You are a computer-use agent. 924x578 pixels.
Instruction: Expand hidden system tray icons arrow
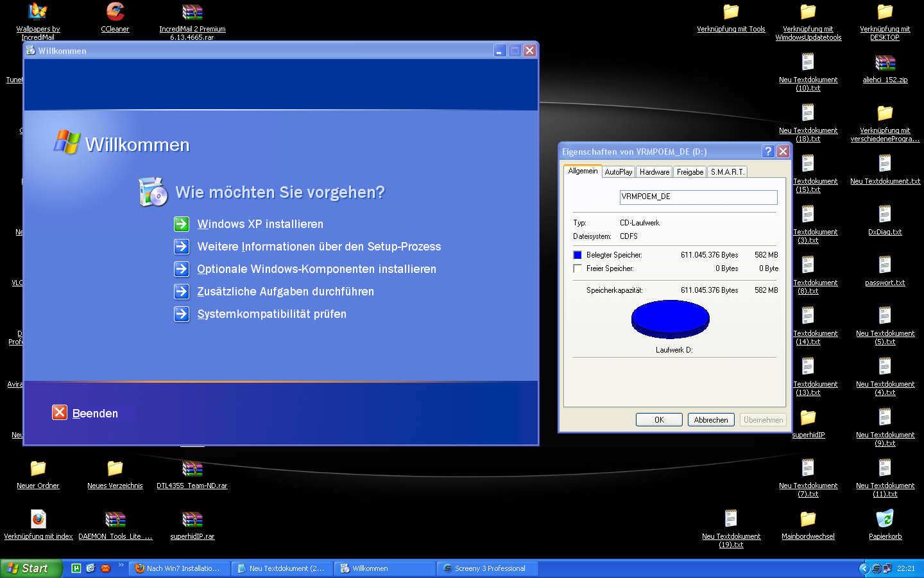coord(864,568)
